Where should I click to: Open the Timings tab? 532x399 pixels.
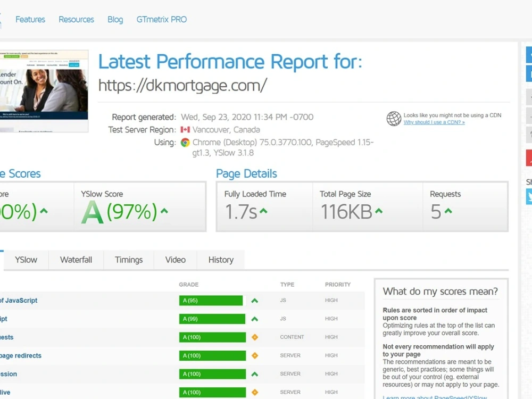(x=129, y=260)
